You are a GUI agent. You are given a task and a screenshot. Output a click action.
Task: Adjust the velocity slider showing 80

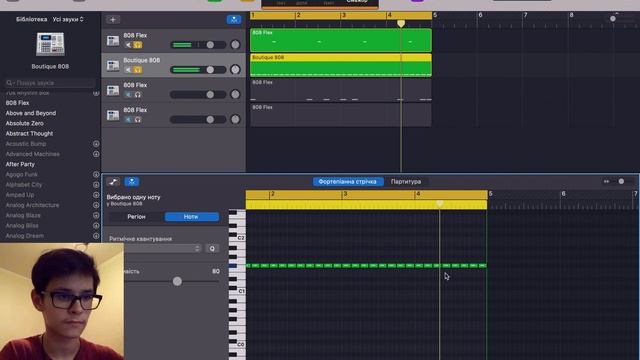coord(177,281)
